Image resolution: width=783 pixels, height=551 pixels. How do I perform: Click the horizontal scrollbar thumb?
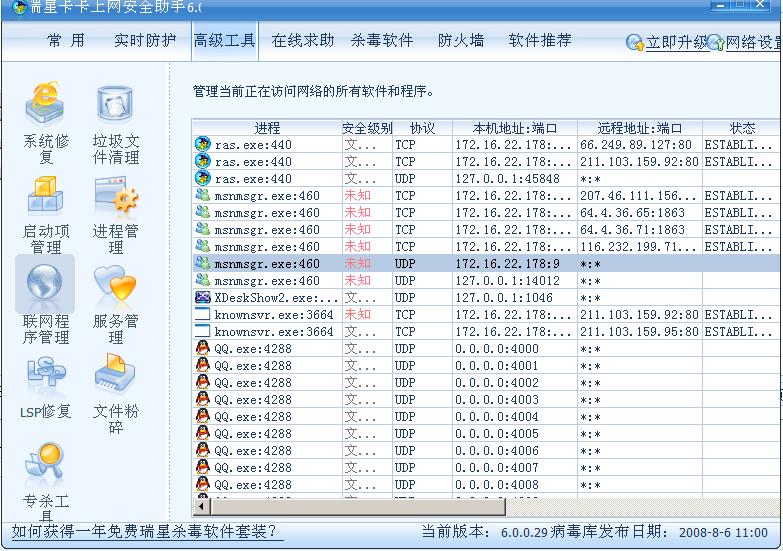358,507
